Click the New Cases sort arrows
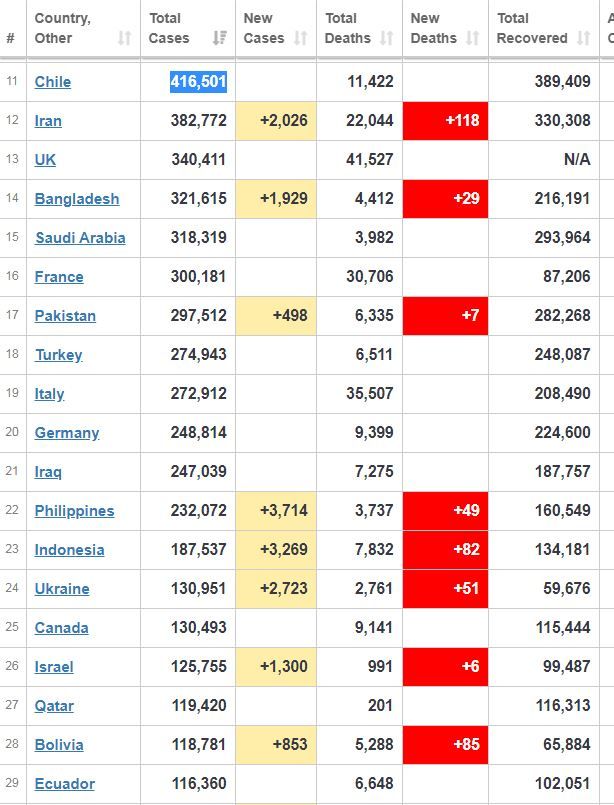Screen dimensions: 614x805 click(x=300, y=38)
